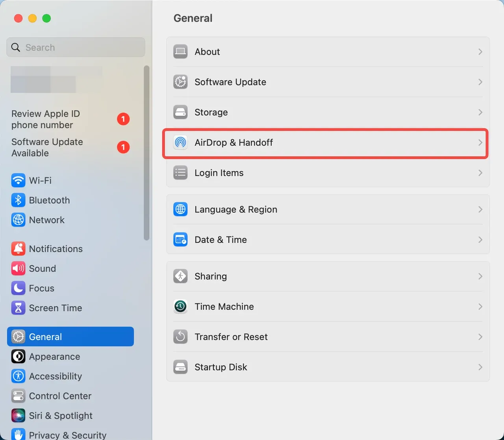
Task: Click the Software Update Available badge
Action: [123, 147]
